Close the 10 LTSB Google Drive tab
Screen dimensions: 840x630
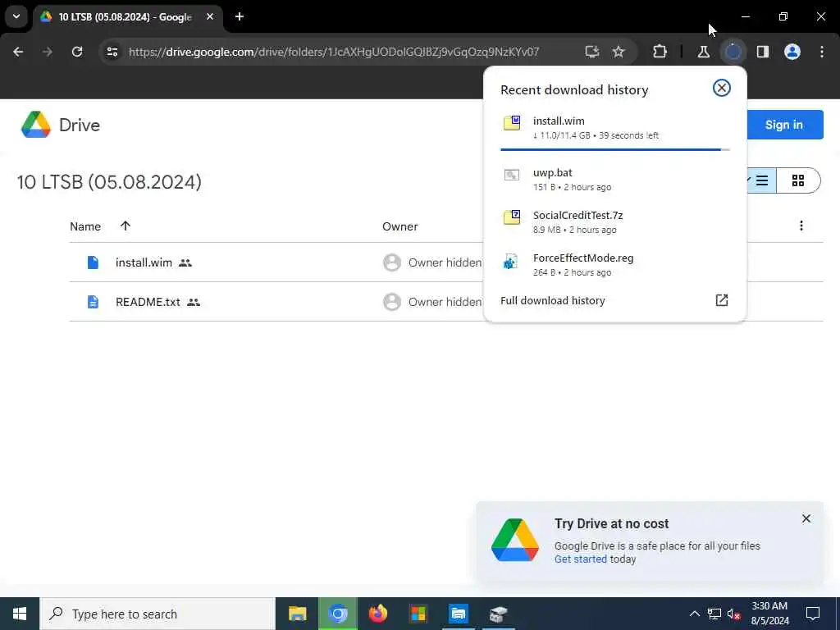click(210, 16)
